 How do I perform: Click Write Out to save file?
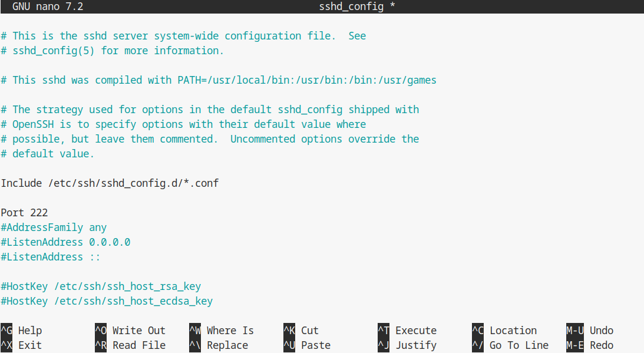tap(138, 331)
